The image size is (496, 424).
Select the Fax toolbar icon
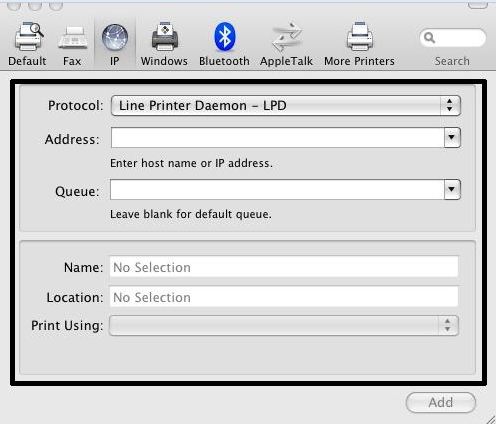[73, 37]
